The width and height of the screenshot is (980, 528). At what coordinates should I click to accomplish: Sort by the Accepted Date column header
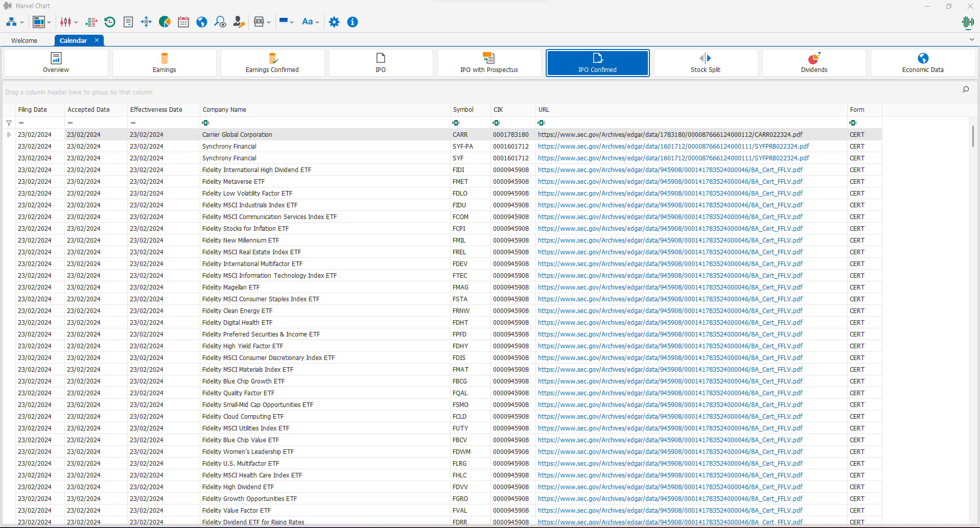[x=96, y=110]
